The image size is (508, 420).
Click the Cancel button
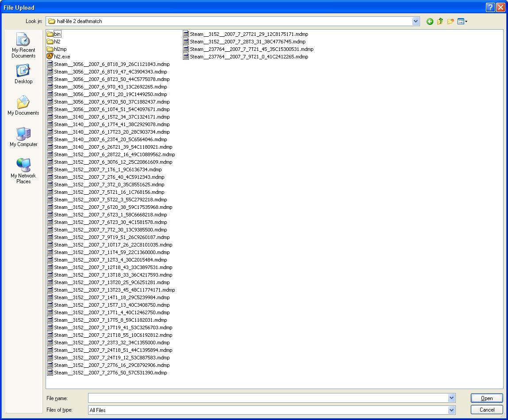tap(487, 409)
